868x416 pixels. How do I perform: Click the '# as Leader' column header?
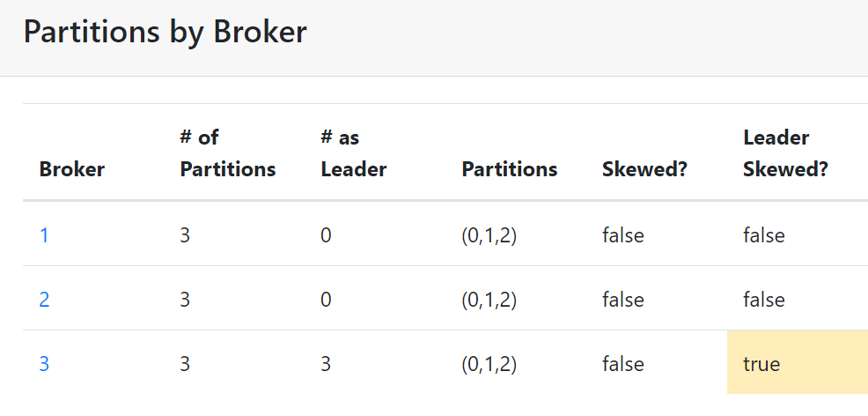click(x=354, y=152)
